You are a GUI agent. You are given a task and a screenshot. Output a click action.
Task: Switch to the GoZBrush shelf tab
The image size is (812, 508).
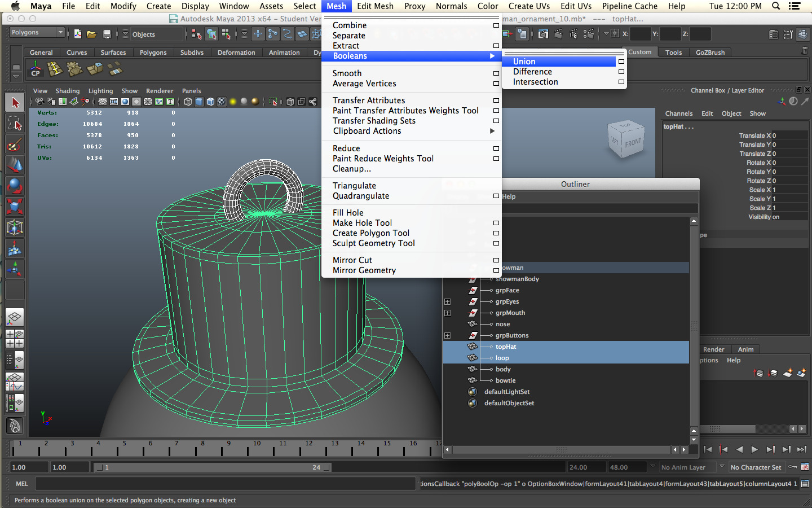tap(710, 52)
